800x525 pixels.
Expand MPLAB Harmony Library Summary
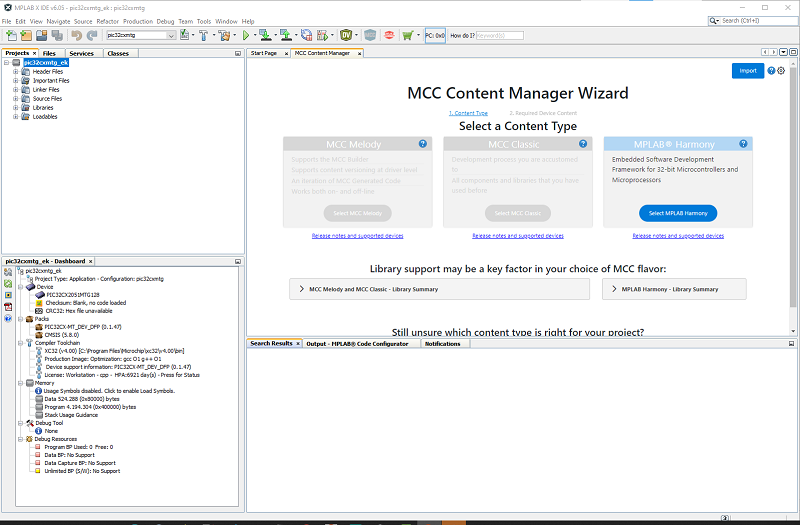click(674, 289)
